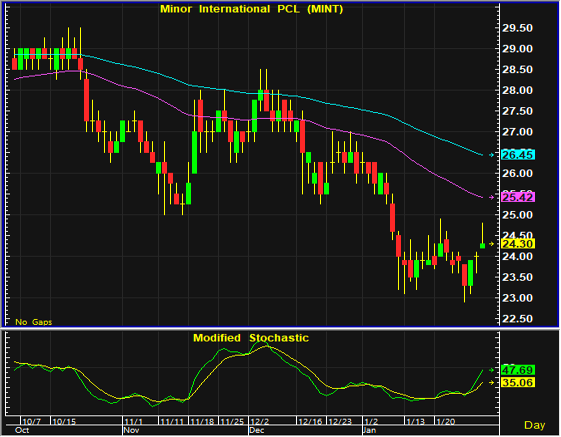Viewport: 561px width, 437px height.
Task: Click the magenta 25.42 moving average label
Action: pos(518,197)
